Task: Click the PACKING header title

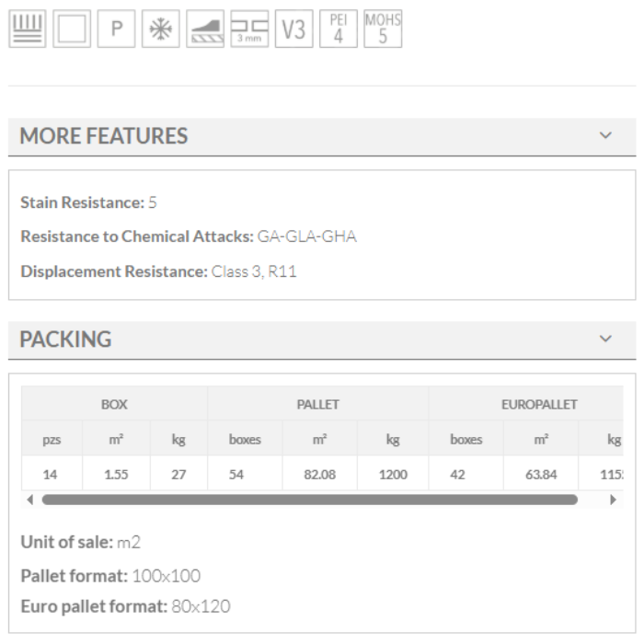Action: pos(66,339)
